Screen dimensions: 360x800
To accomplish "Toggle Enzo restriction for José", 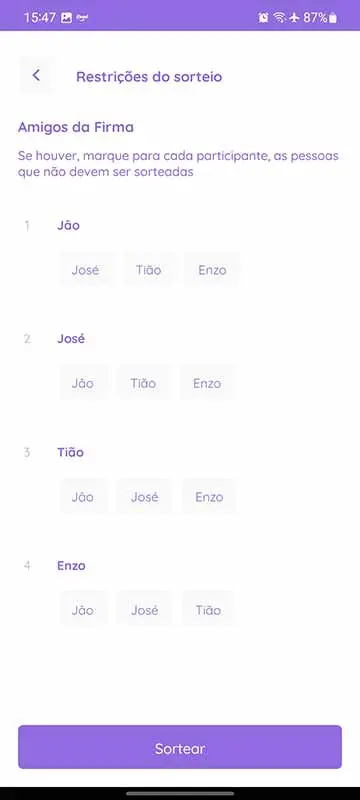I will click(207, 383).
